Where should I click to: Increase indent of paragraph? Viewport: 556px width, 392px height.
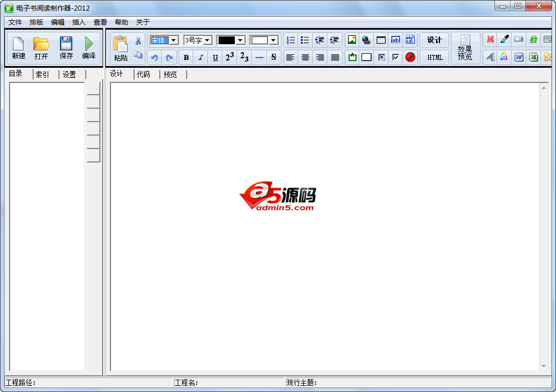coord(334,40)
